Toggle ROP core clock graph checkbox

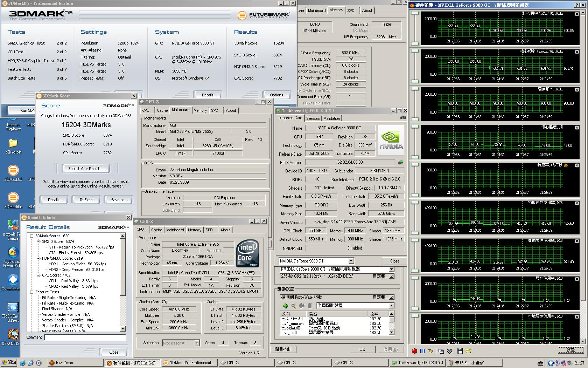click(577, 14)
